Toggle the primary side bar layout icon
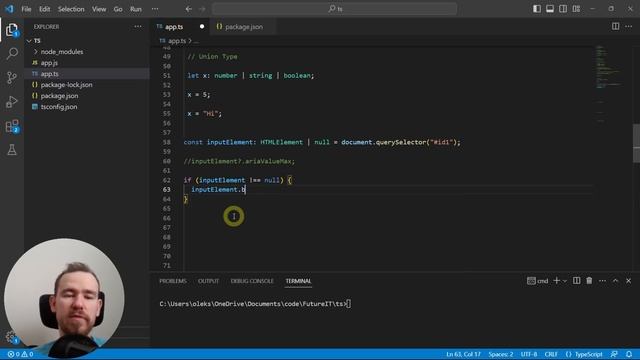Viewport: 640px width, 360px height. (x=537, y=9)
